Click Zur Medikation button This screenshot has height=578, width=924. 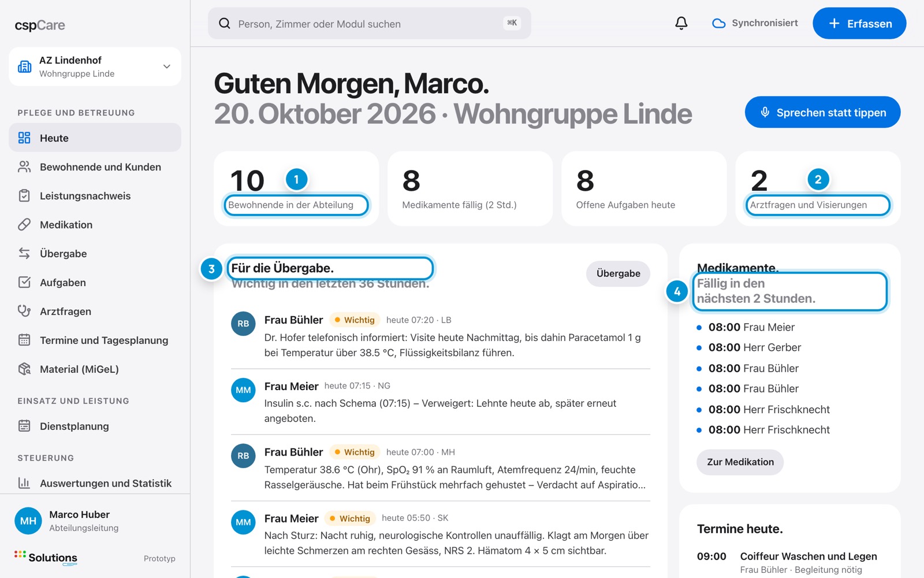[740, 462]
